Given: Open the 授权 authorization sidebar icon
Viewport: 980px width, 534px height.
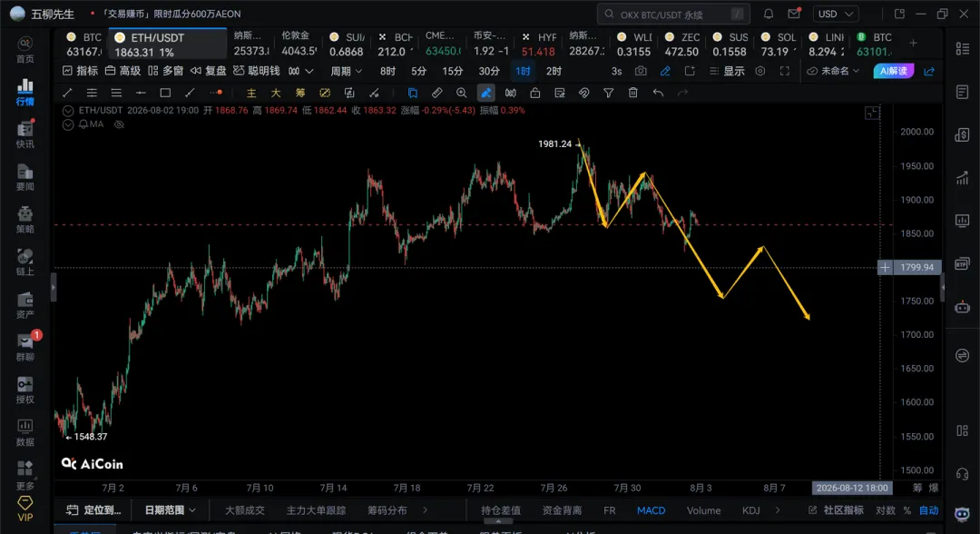Looking at the screenshot, I should 25,391.
